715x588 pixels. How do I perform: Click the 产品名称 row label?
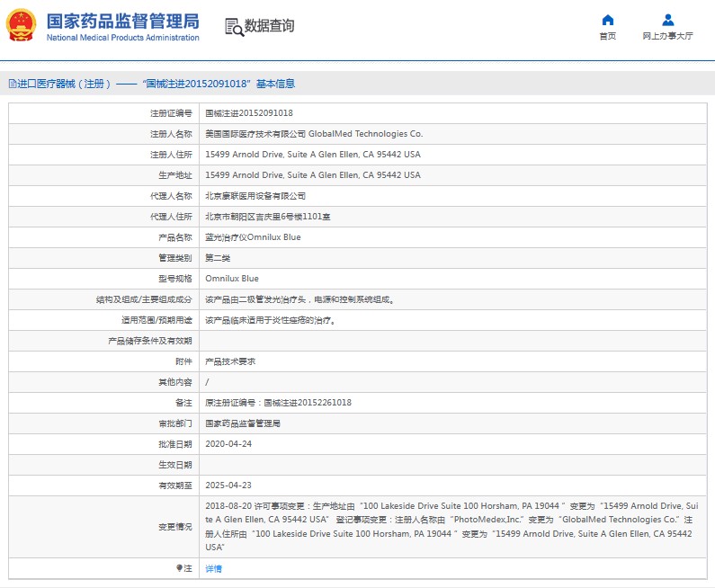click(x=175, y=237)
